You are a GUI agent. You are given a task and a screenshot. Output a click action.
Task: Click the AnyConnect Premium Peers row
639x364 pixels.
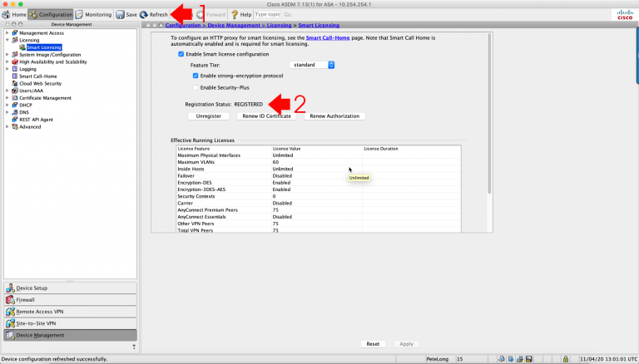click(319, 210)
